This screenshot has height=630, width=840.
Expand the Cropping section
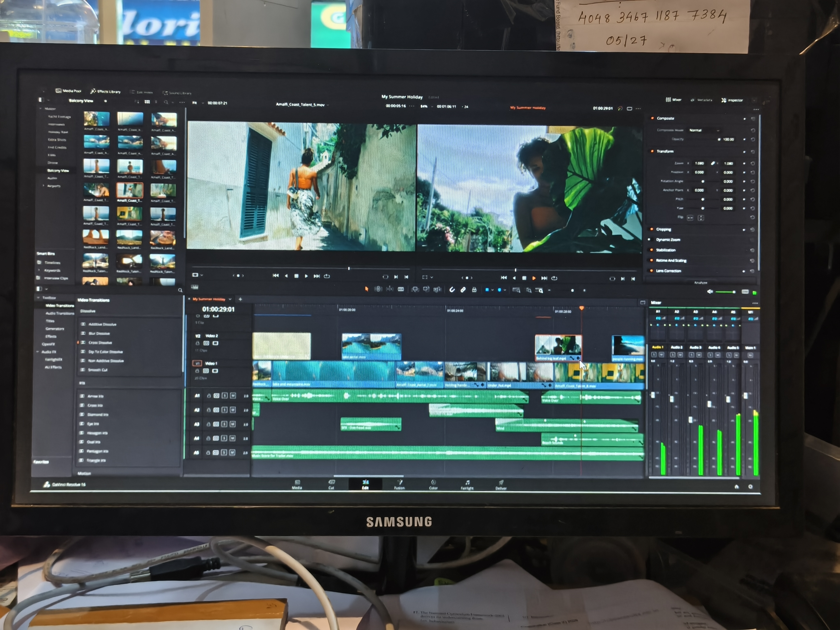(x=663, y=229)
